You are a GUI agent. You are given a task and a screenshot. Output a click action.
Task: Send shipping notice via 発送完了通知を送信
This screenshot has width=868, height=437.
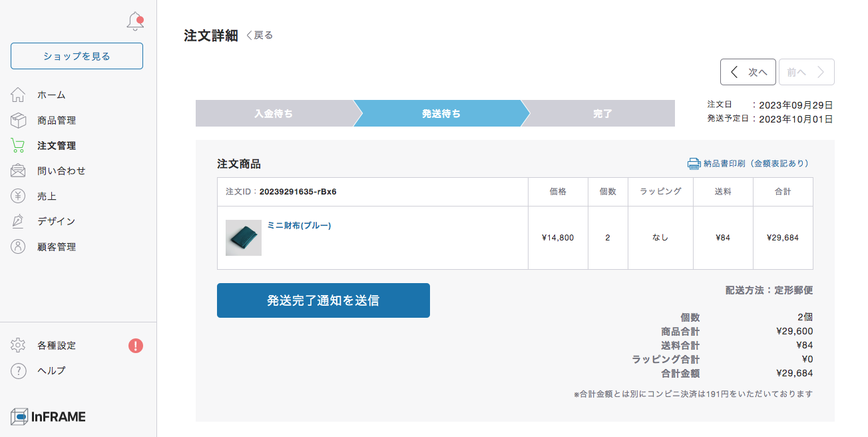(x=323, y=300)
